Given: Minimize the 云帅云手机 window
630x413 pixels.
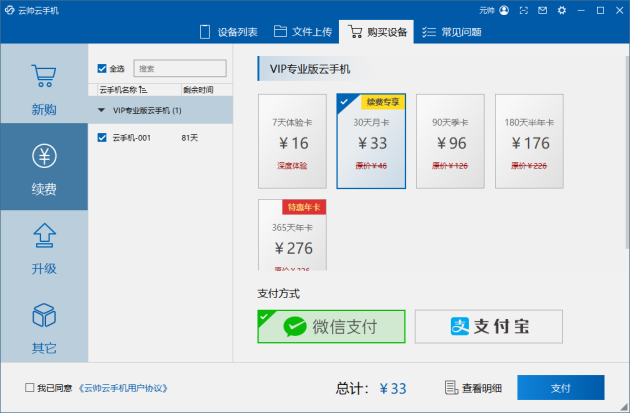Looking at the screenshot, I should (x=581, y=10).
